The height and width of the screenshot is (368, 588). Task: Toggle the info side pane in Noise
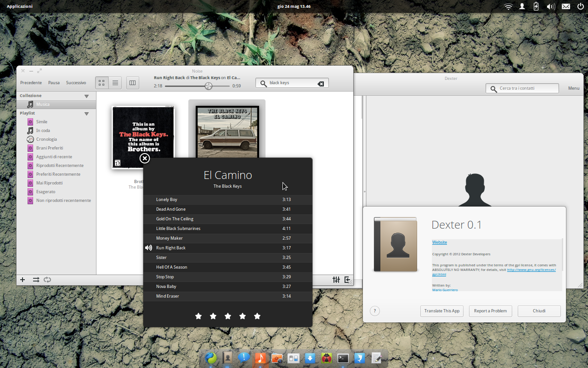347,280
